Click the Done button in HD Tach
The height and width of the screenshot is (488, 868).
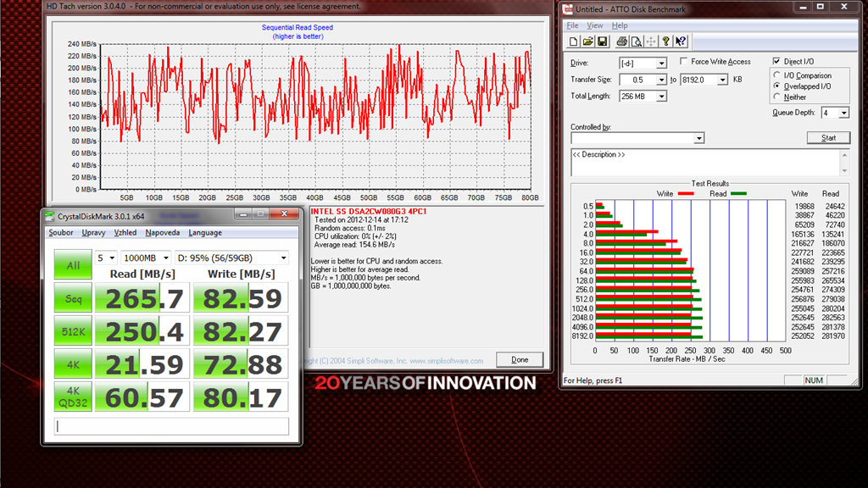[520, 359]
